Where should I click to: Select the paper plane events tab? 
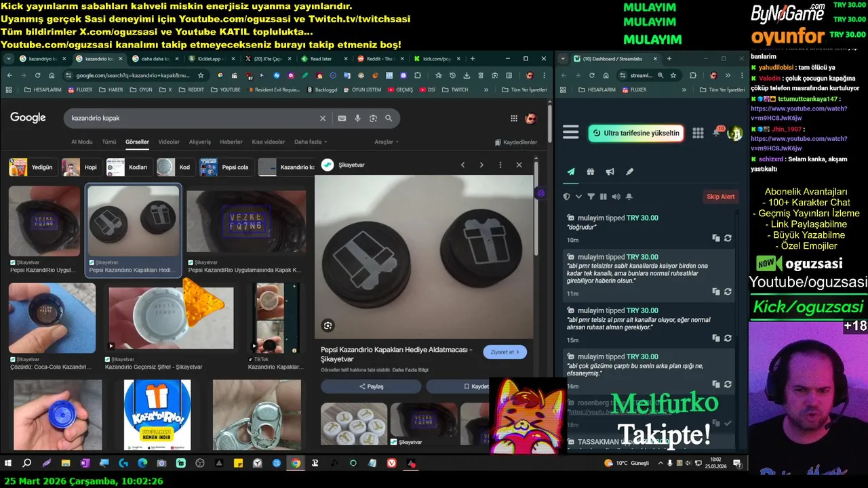pos(571,172)
